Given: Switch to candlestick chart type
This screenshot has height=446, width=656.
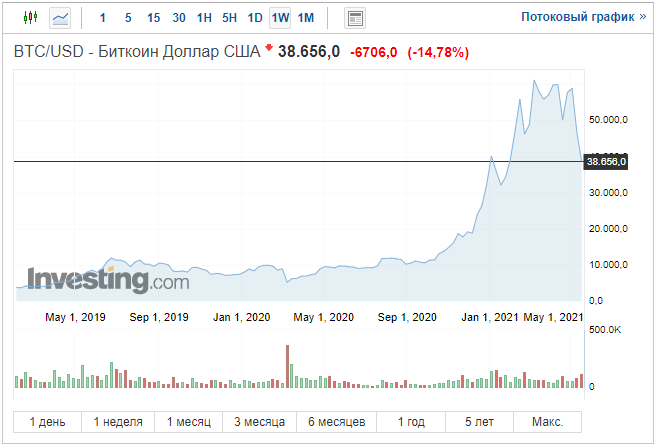Looking at the screenshot, I should click(28, 18).
